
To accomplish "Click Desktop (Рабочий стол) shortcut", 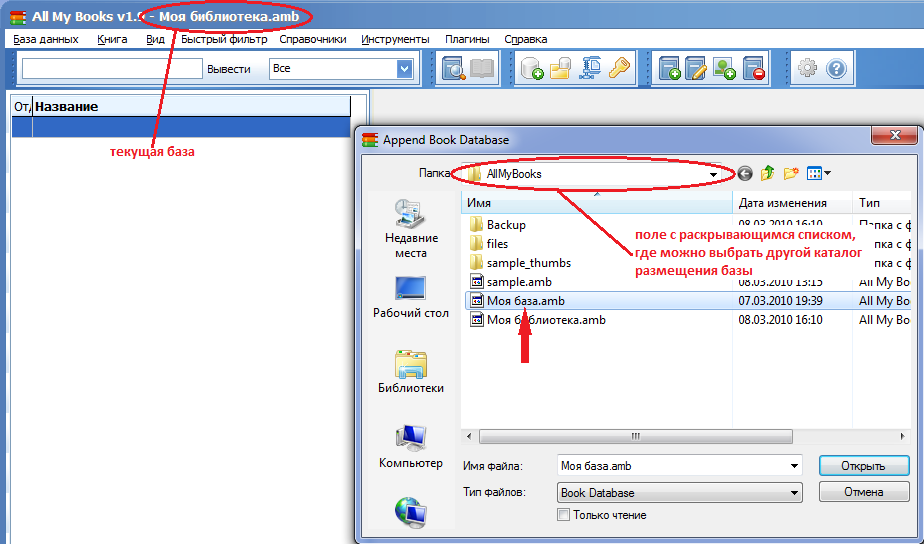I will click(x=411, y=298).
